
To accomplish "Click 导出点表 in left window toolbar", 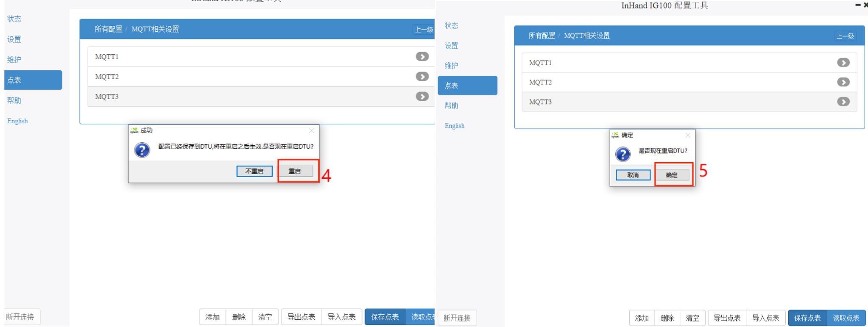I will (301, 317).
